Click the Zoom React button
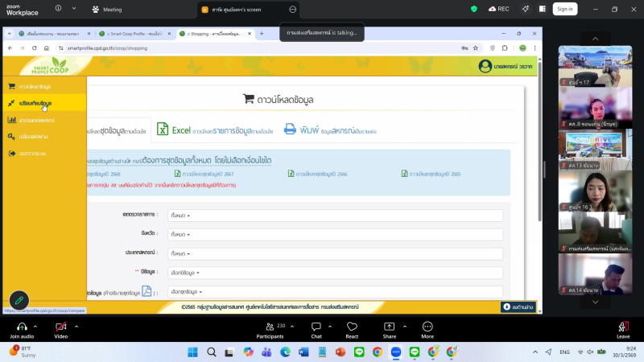The image size is (644, 362). pos(352,330)
